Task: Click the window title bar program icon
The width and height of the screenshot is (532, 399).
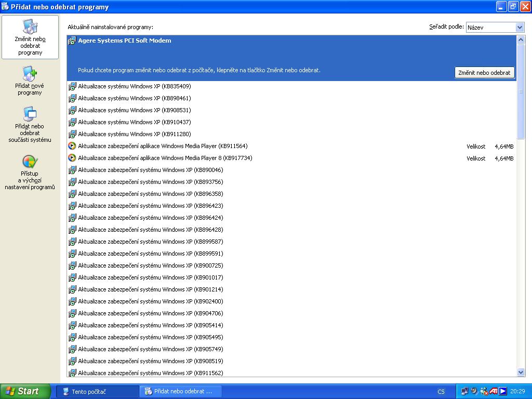Action: [5, 6]
